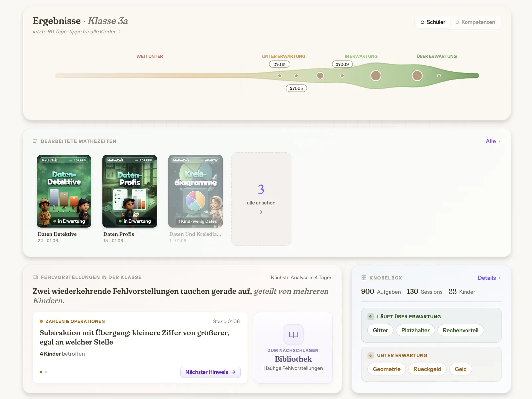The height and width of the screenshot is (399, 532).
Task: Click the 'Über Erwartung' zone label on the distribution
Action: (x=437, y=56)
